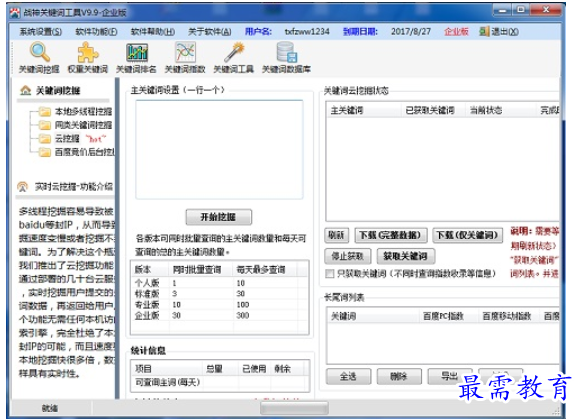Click the 开始挖掘 button
Viewport: 580px width, 419px height.
(219, 217)
